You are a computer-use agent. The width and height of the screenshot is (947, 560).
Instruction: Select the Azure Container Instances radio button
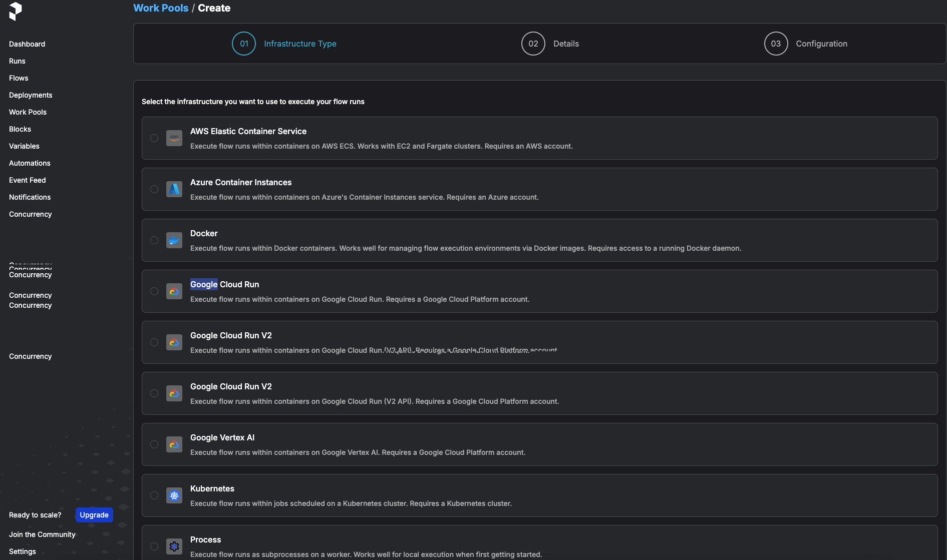point(154,189)
